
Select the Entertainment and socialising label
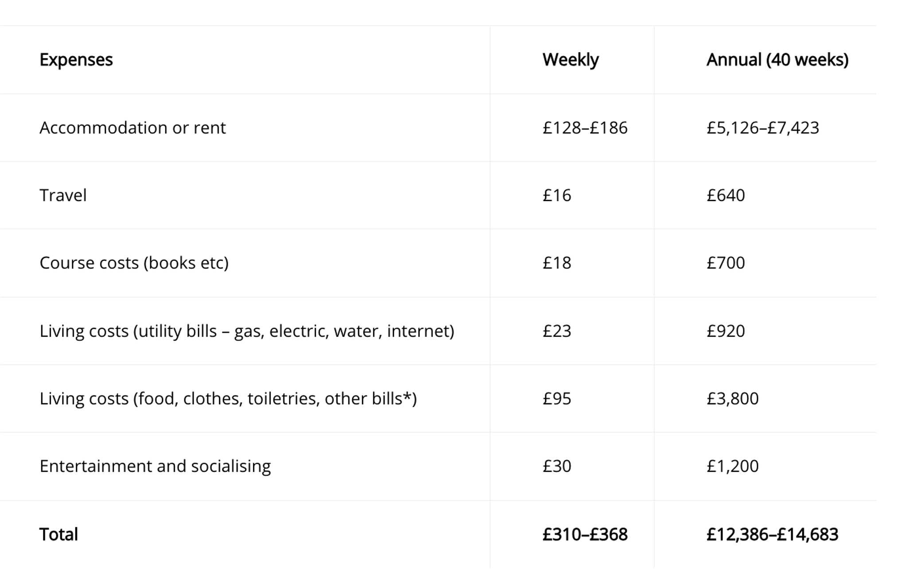(155, 466)
